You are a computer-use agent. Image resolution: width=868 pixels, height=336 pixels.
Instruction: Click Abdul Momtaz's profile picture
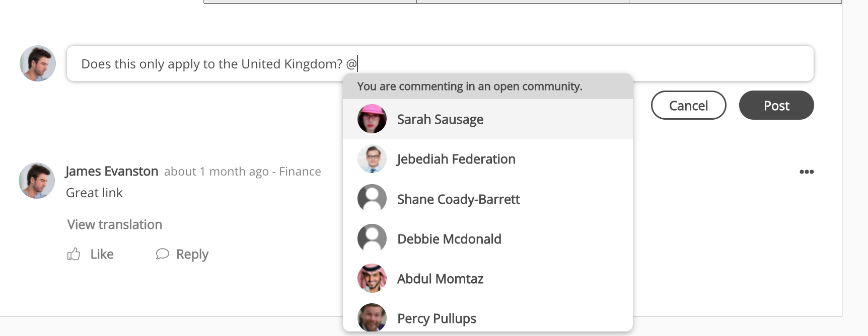(x=372, y=278)
